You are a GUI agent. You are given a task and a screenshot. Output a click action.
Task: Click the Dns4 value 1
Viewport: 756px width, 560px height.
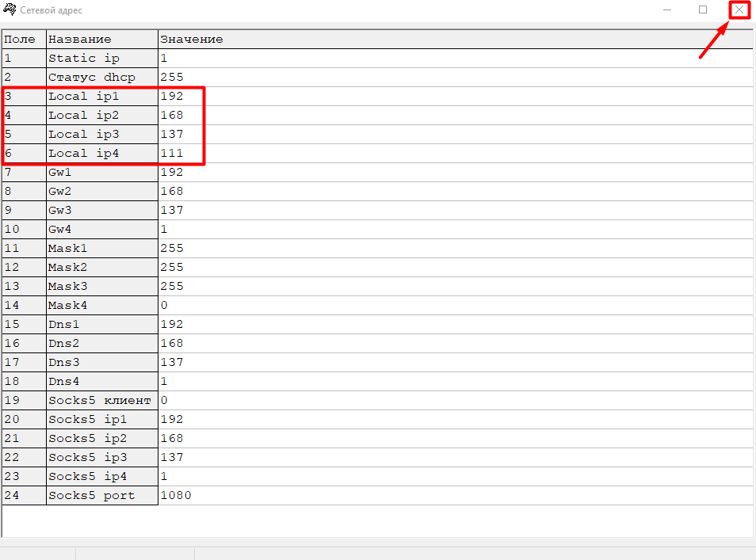[x=456, y=382]
